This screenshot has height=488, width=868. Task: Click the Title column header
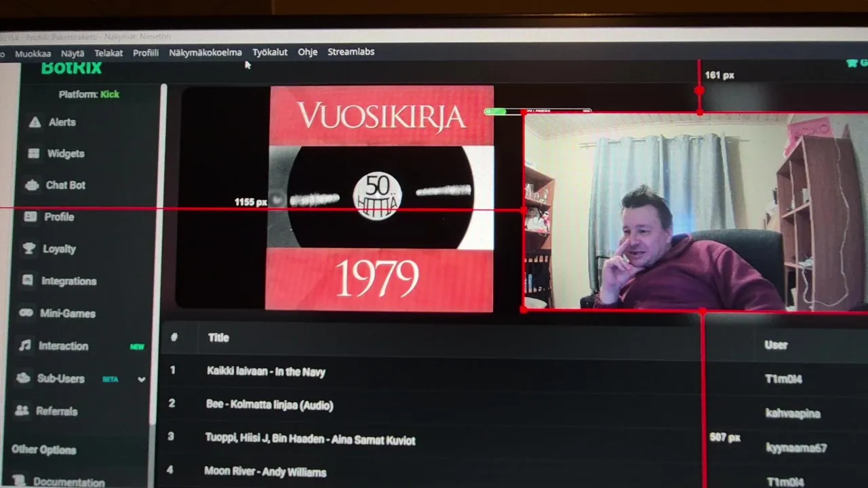tap(218, 338)
